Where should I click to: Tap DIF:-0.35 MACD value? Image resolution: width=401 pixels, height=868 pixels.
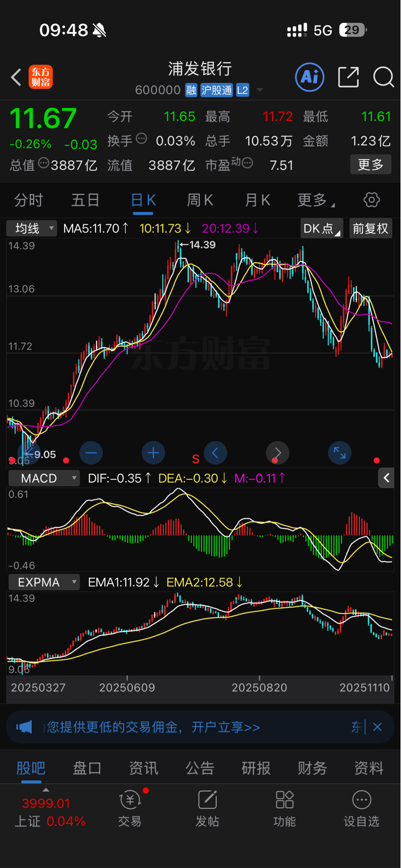point(119,478)
